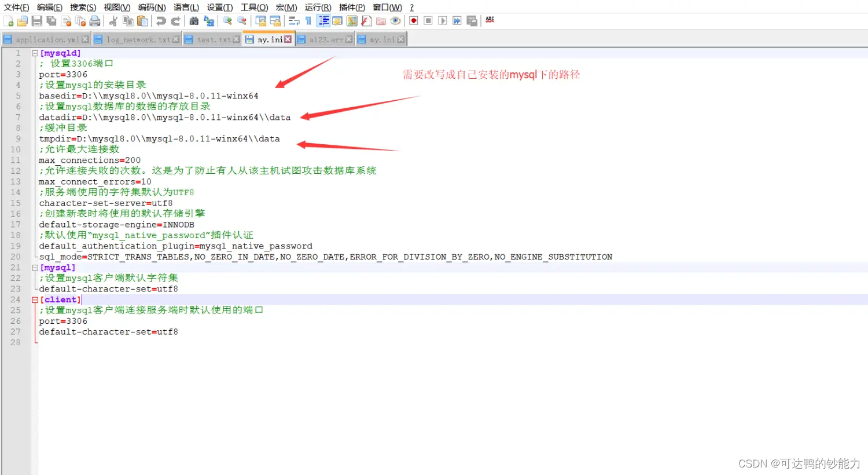Close the application.yml tab
The width and height of the screenshot is (868, 475).
85,39
